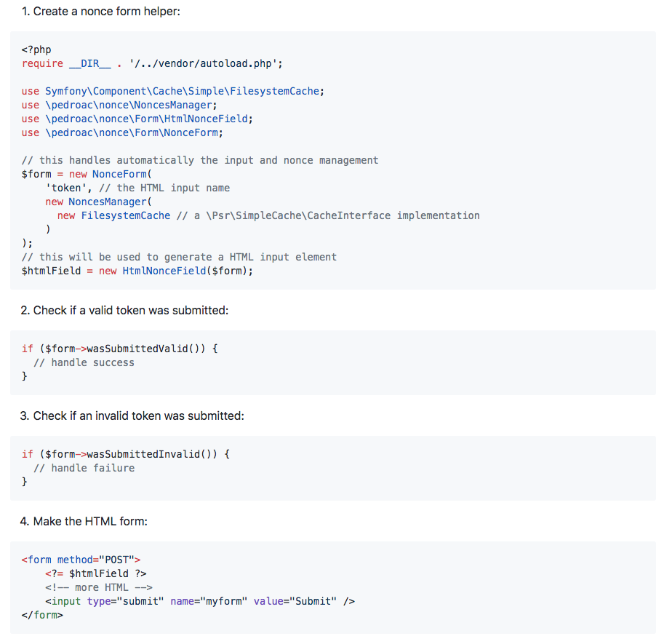The image size is (672, 644).
Task: Click the '// handle failure' comment
Action: click(x=84, y=468)
